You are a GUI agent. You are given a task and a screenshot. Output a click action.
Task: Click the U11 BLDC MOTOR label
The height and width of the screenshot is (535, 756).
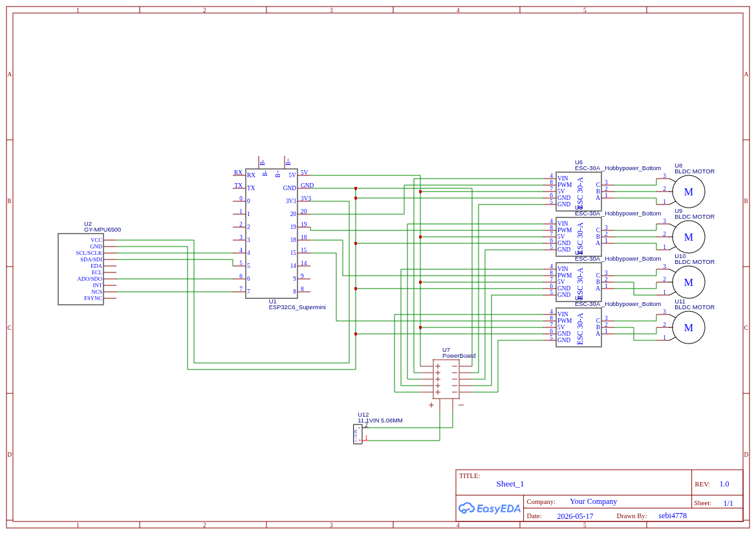[695, 307]
